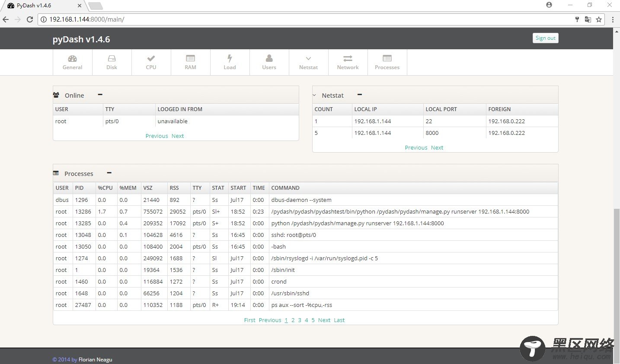
Task: Go to the CPU section
Action: click(x=151, y=62)
